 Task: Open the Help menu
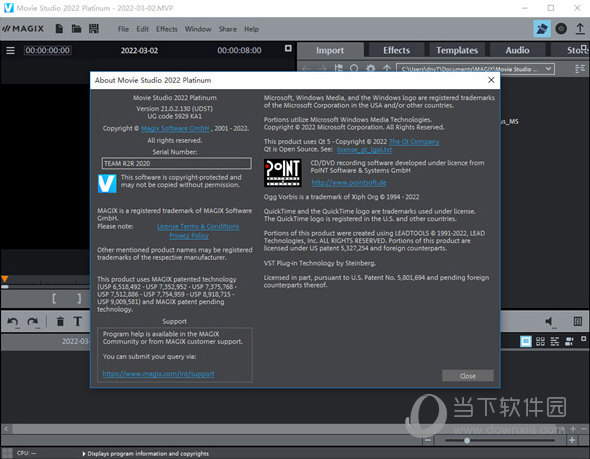coord(251,29)
